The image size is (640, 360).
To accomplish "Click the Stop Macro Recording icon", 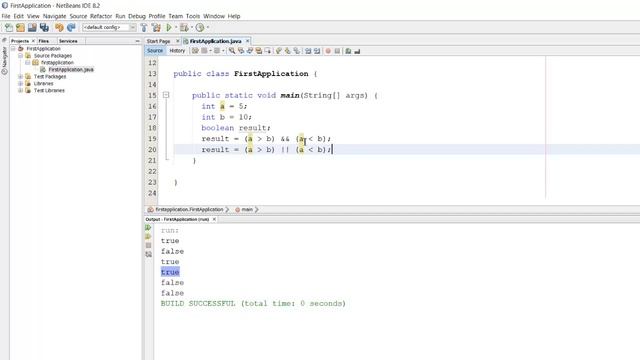I will (337, 51).
